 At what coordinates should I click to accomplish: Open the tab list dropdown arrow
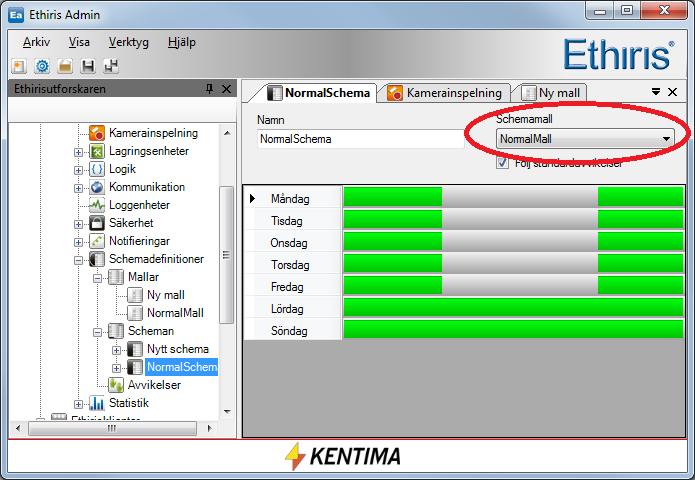tap(656, 92)
